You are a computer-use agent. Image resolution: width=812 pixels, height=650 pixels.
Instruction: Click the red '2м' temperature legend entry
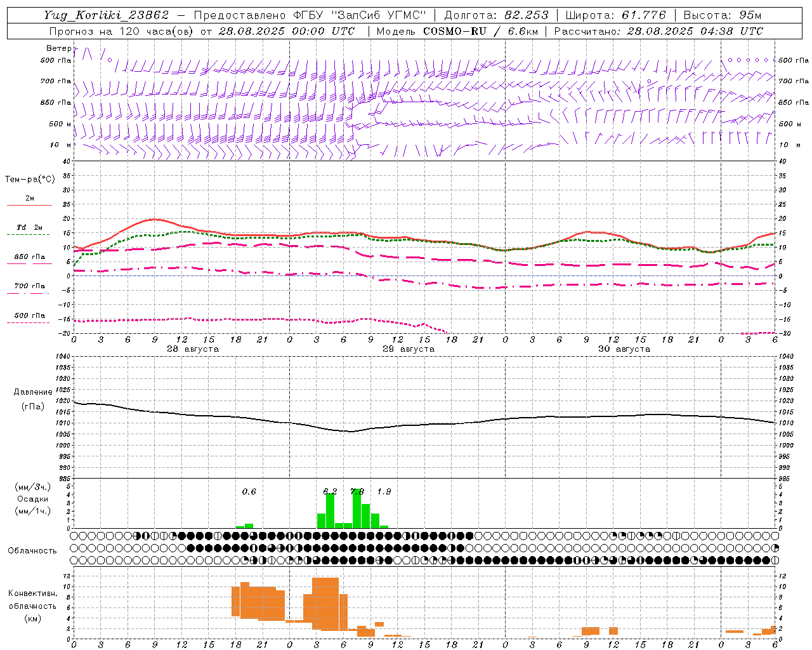[x=29, y=199]
